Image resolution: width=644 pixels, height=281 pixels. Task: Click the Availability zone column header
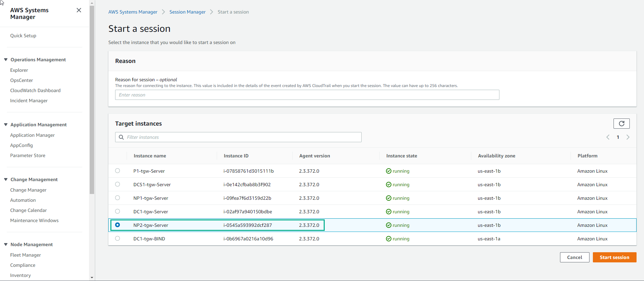point(496,156)
